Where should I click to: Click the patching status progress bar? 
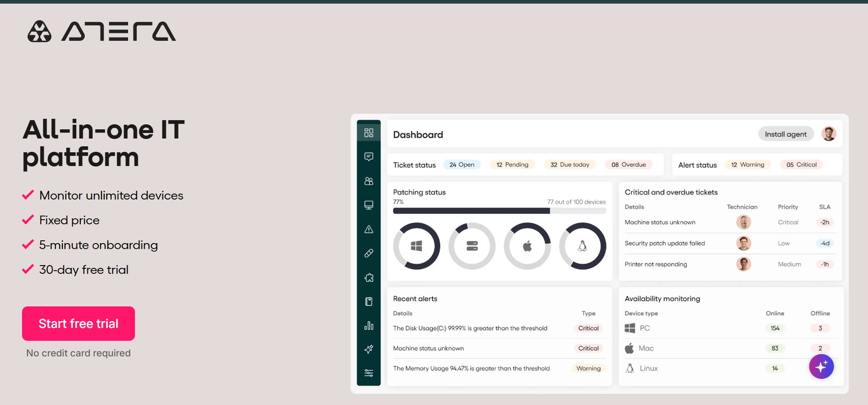(500, 211)
